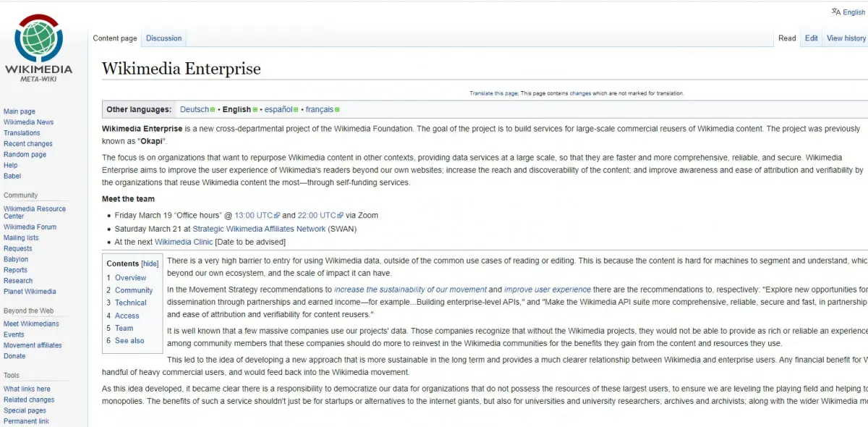
Task: Jump to Access section in Contents
Action: click(x=127, y=316)
